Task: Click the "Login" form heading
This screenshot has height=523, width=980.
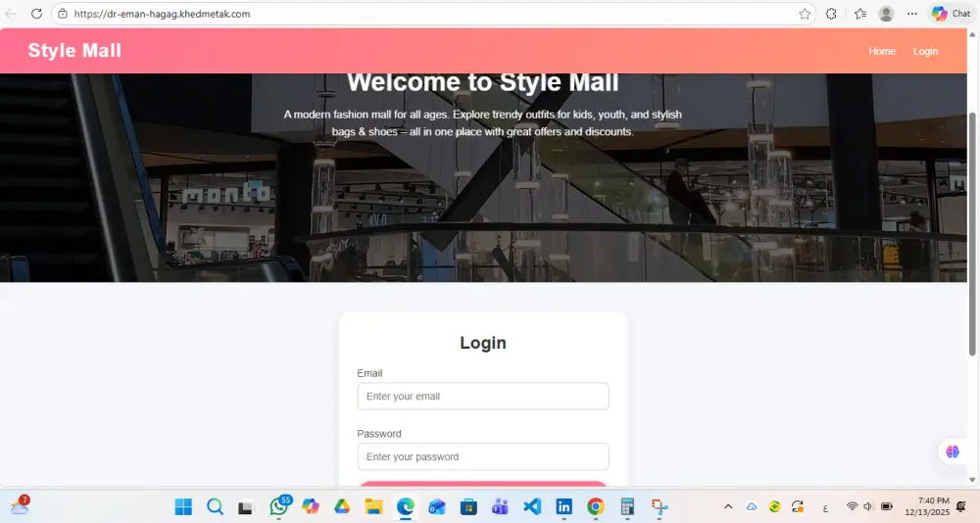Action: (x=483, y=343)
